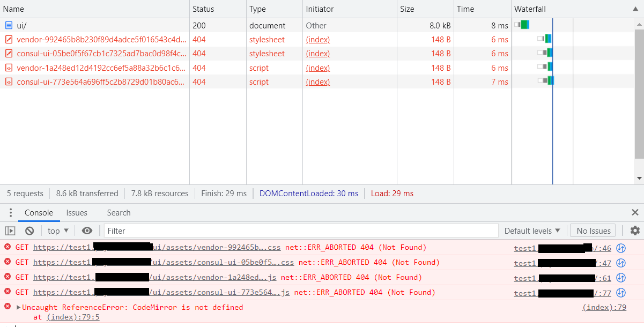Image resolution: width=644 pixels, height=327 pixels.
Task: Select the Console tab
Action: point(39,213)
